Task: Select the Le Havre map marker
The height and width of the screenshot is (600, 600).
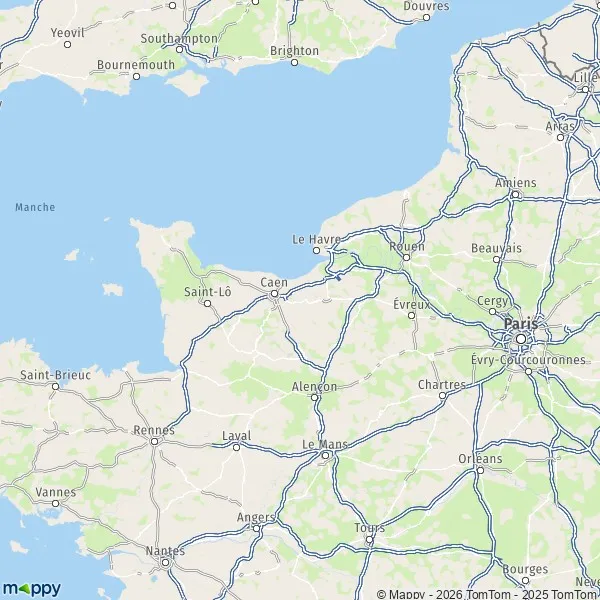Action: [x=316, y=251]
